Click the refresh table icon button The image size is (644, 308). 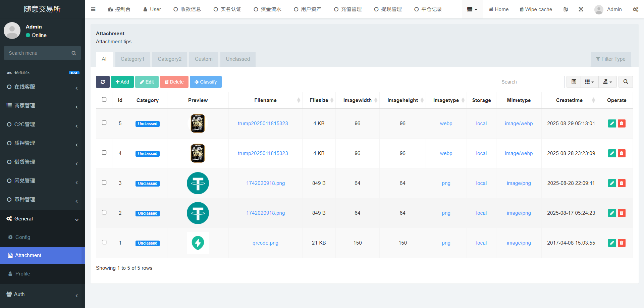click(x=103, y=82)
